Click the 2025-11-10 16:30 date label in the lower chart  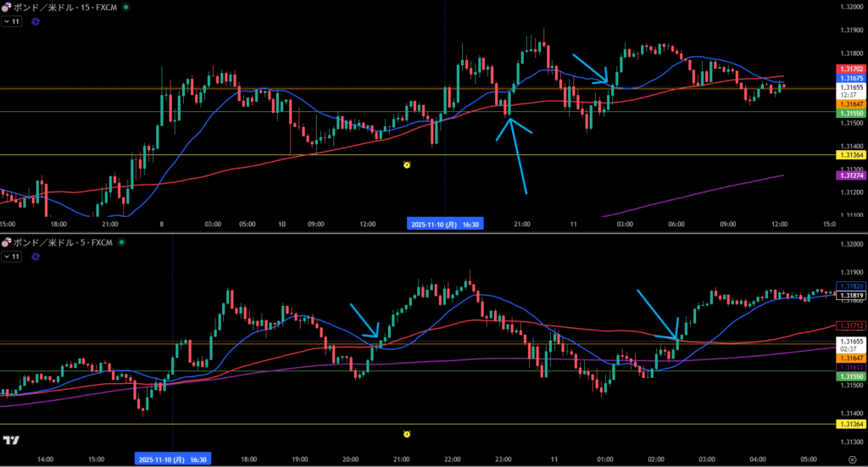[x=172, y=459]
